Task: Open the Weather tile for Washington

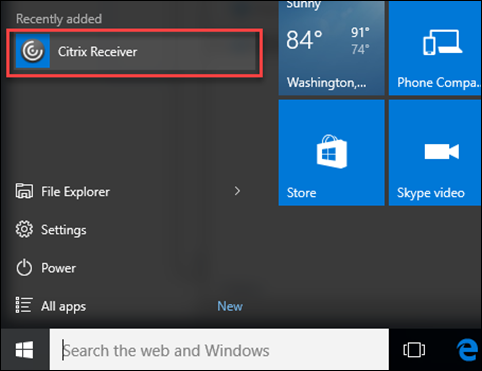Action: (x=331, y=48)
